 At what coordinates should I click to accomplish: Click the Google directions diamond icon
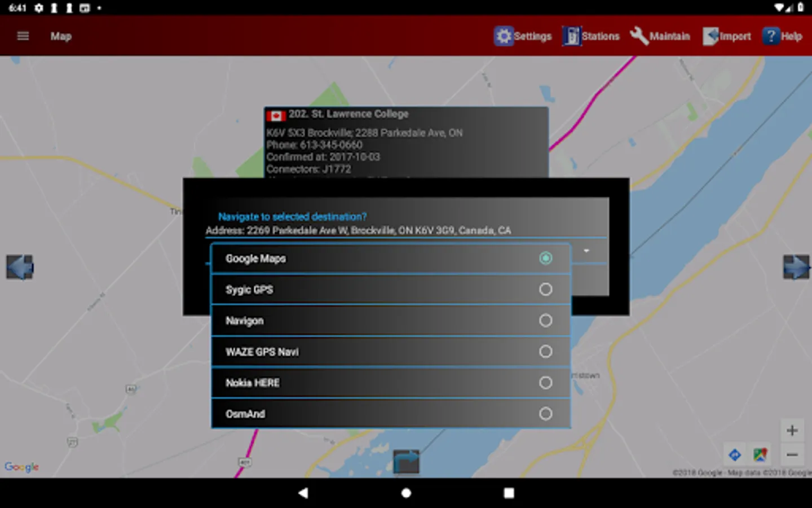(x=735, y=454)
